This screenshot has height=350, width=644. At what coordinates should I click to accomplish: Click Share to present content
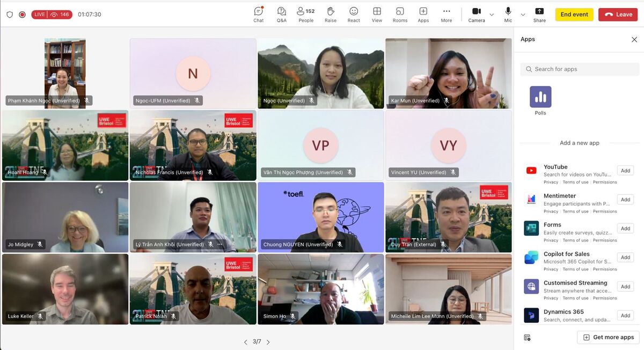(539, 14)
